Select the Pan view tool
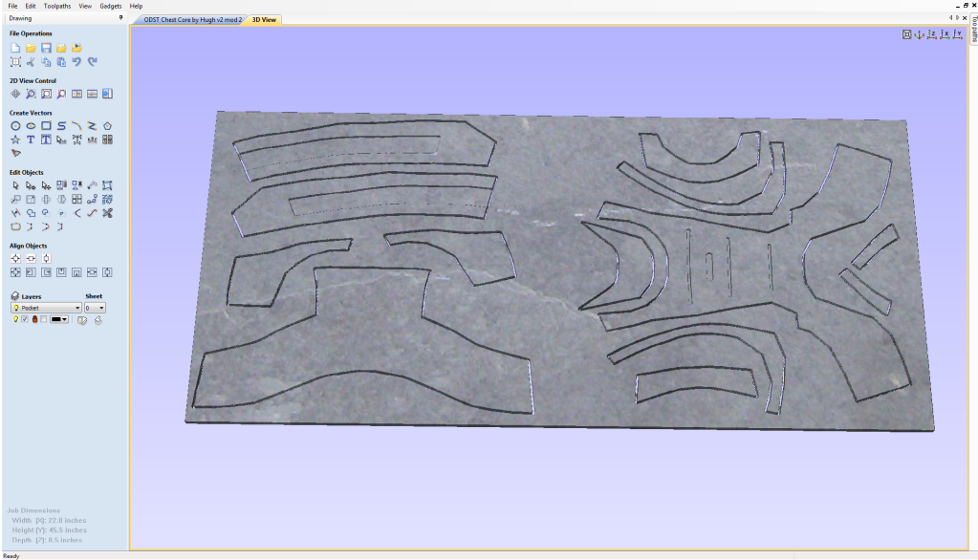The image size is (978, 560). (x=15, y=94)
